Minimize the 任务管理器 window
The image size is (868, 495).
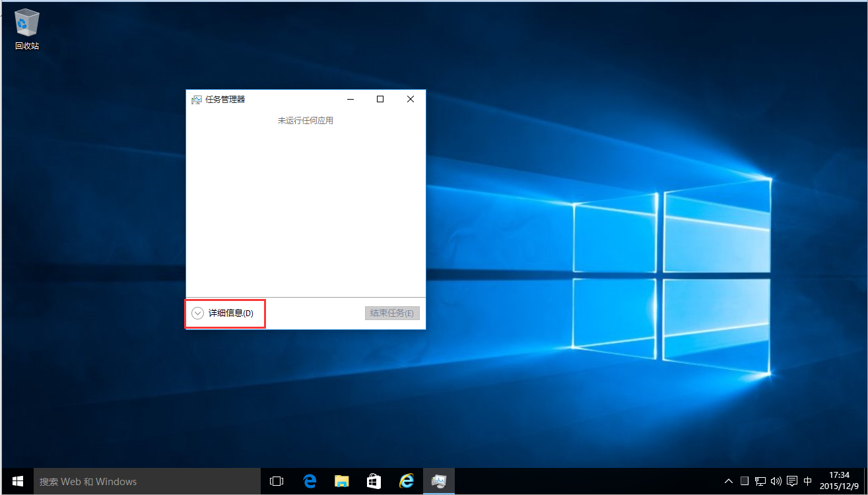pos(351,99)
